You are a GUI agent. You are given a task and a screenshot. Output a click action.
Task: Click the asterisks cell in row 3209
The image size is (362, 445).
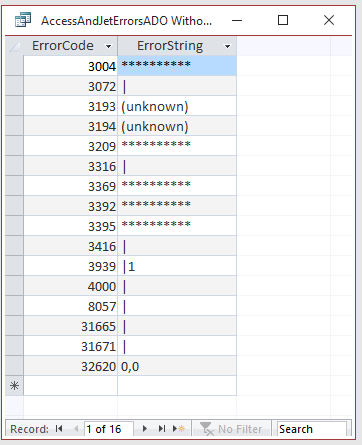click(x=177, y=146)
